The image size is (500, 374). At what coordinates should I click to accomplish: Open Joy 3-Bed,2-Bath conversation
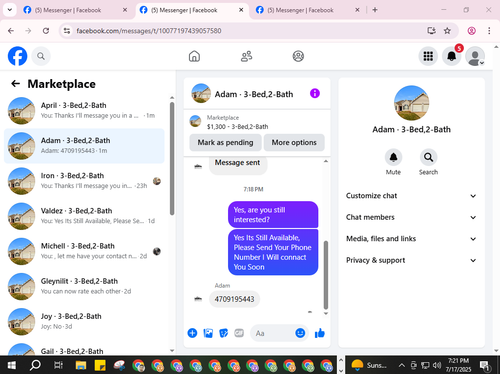pos(84,321)
